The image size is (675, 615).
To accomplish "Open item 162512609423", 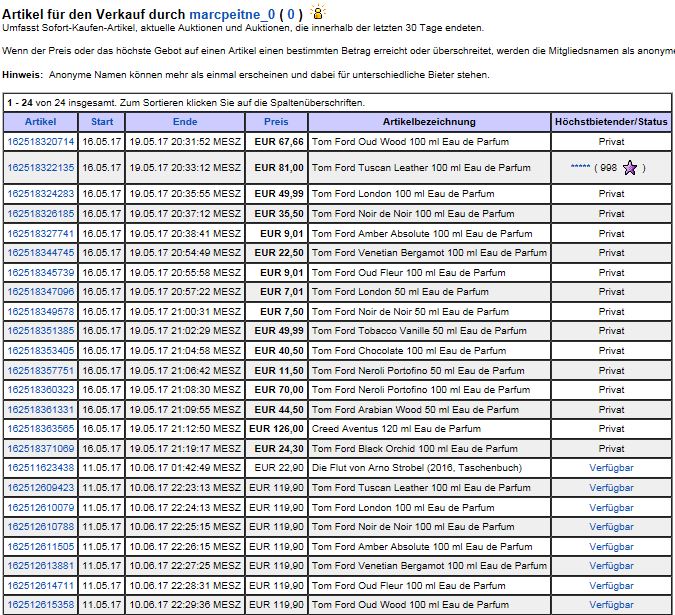I will pyautogui.click(x=41, y=488).
